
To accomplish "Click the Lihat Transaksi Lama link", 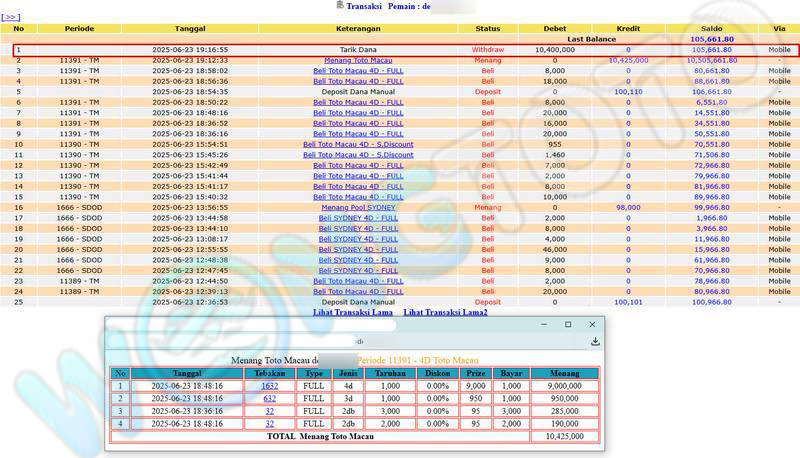I will click(x=352, y=312).
